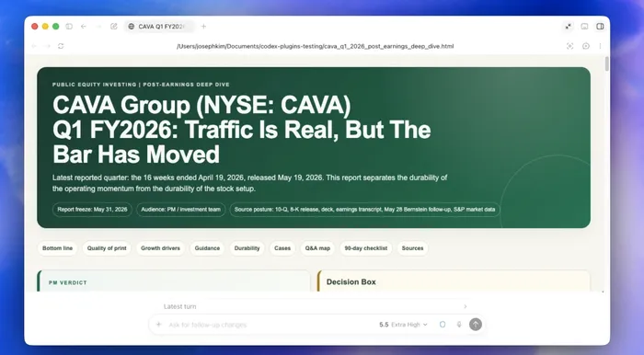Click the Audience: PM / investment team pill
The width and height of the screenshot is (644, 355).
(x=180, y=210)
